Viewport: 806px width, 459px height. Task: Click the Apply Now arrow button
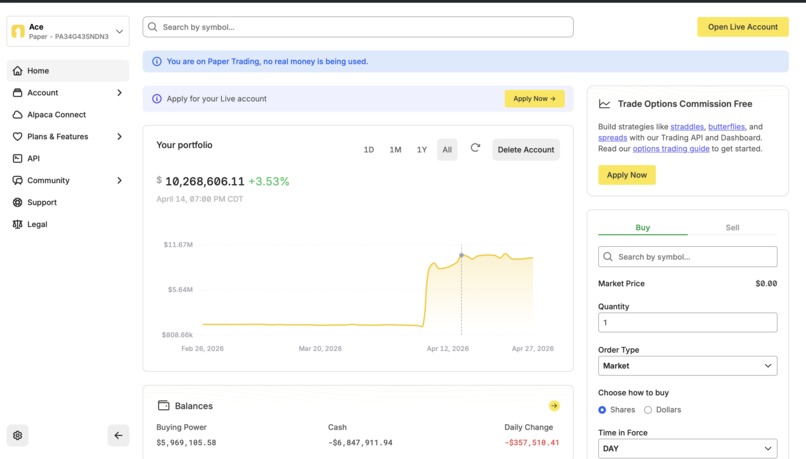[535, 99]
